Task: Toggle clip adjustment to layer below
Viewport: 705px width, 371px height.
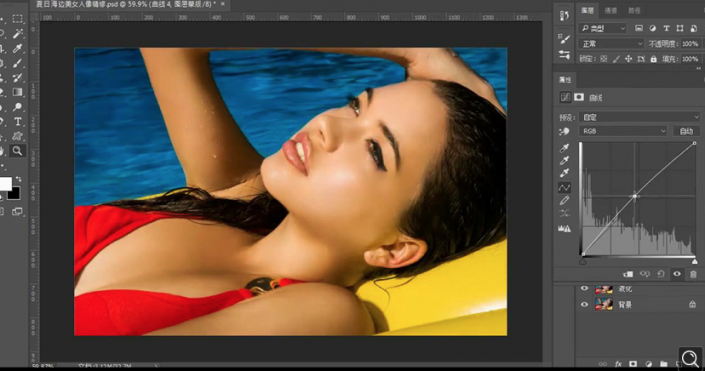Action: (628, 274)
